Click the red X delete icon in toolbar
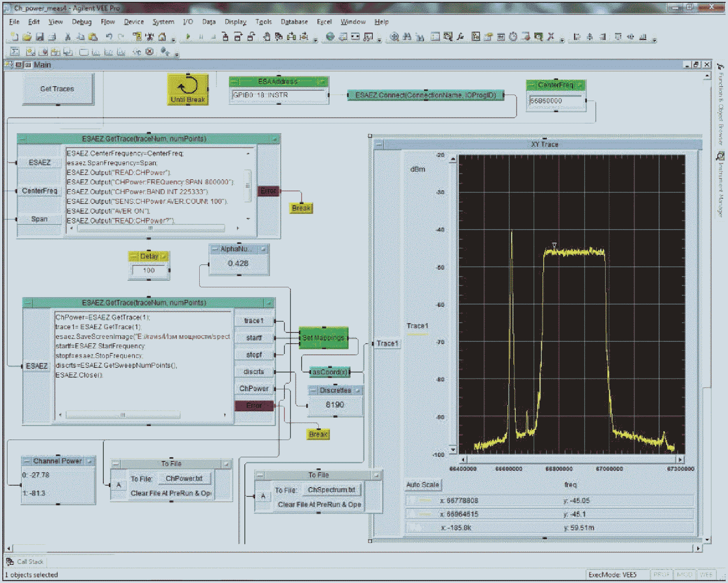This screenshot has width=728, height=583. pos(551,37)
